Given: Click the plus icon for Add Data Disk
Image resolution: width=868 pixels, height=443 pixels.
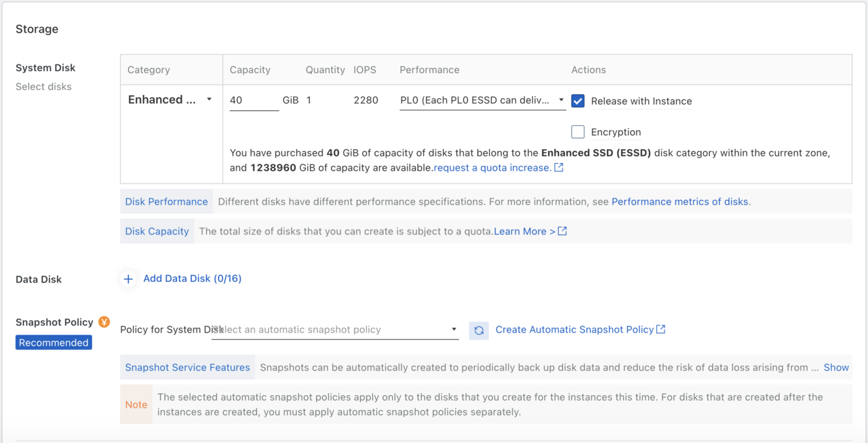Looking at the screenshot, I should tap(128, 279).
